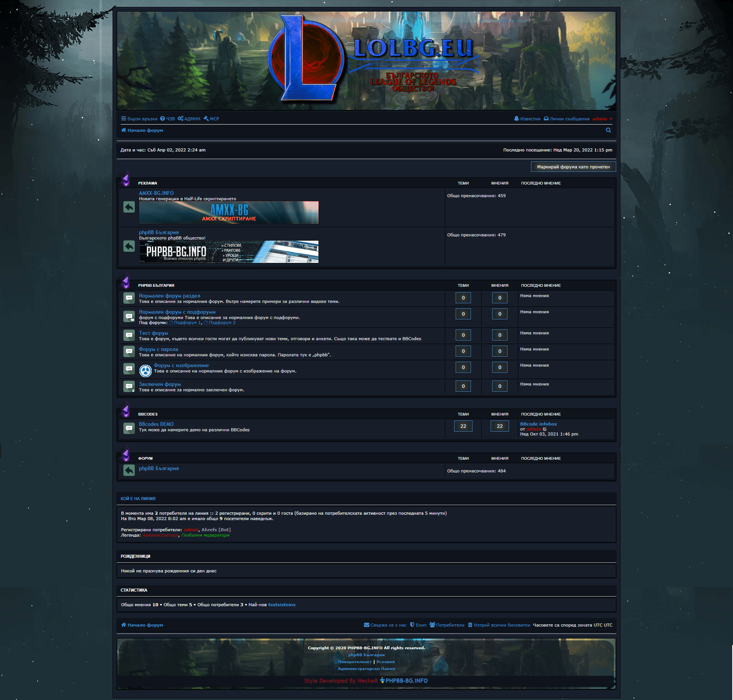Open Форум с изображение link

click(181, 365)
